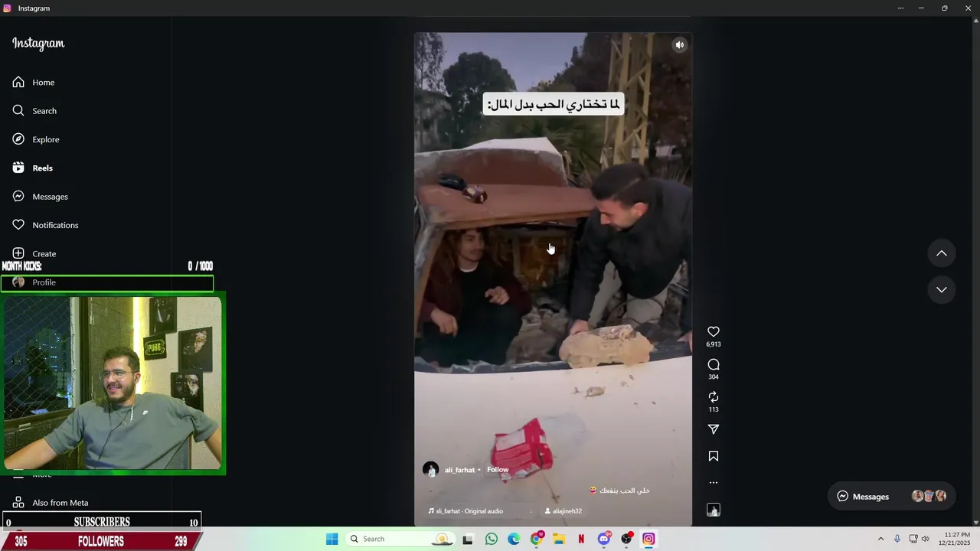Open File Explorer from the taskbar

(559, 539)
